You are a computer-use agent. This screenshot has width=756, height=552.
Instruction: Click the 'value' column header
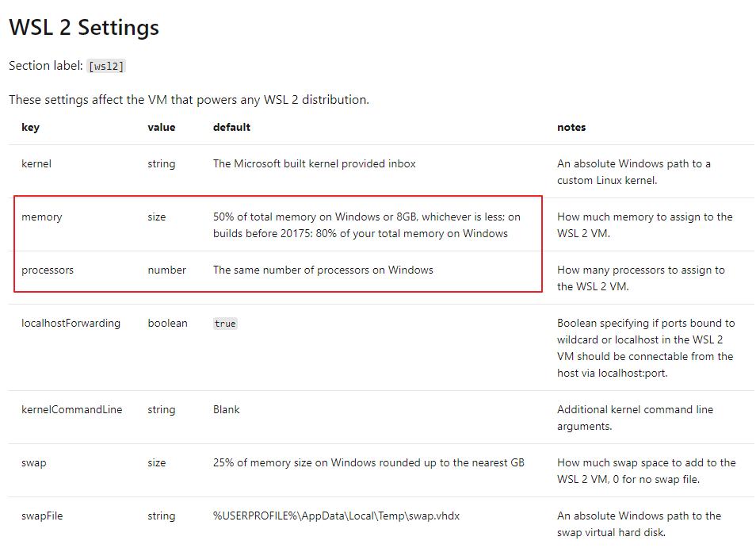pyautogui.click(x=161, y=127)
